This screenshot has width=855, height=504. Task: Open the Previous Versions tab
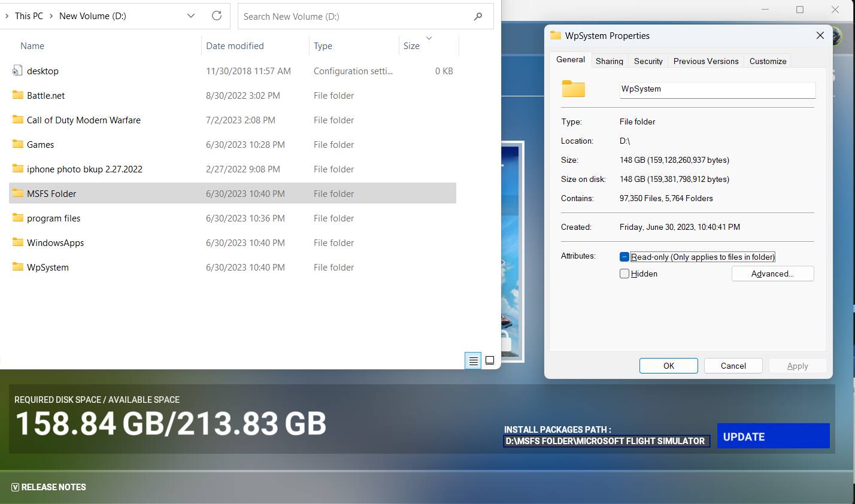(705, 61)
